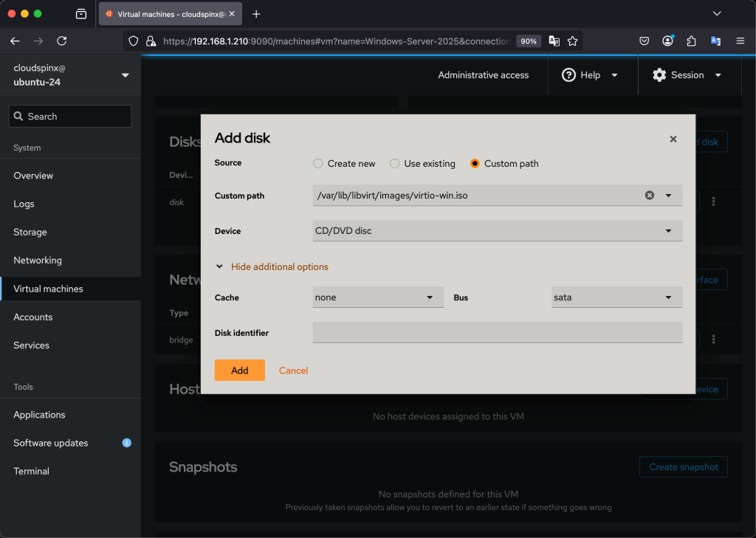Viewport: 756px width, 538px height.
Task: Click the Firefox account profile icon
Action: (667, 41)
